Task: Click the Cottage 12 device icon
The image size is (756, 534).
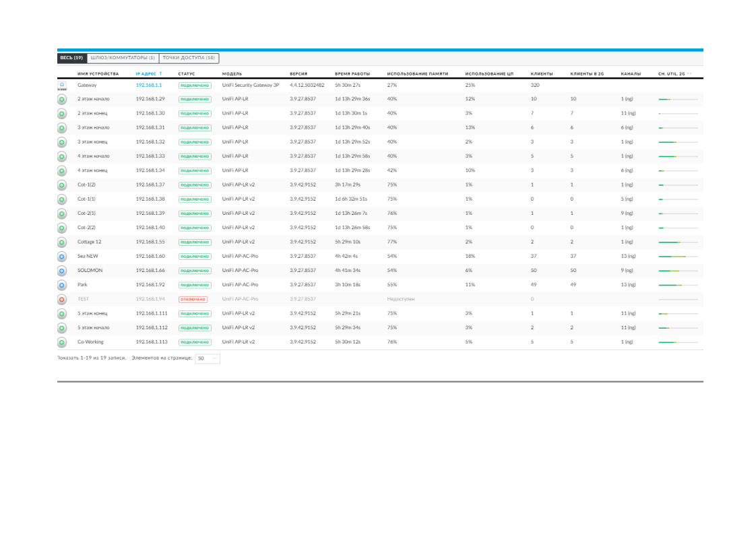Action: tap(61, 242)
